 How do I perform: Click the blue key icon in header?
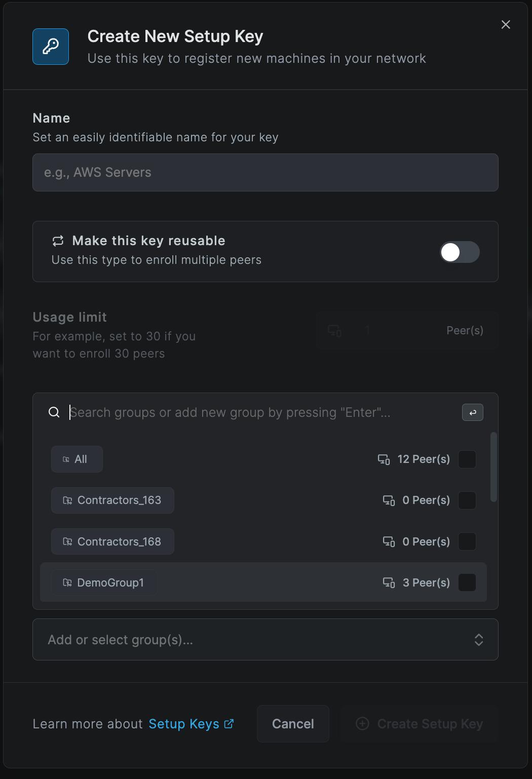point(51,47)
